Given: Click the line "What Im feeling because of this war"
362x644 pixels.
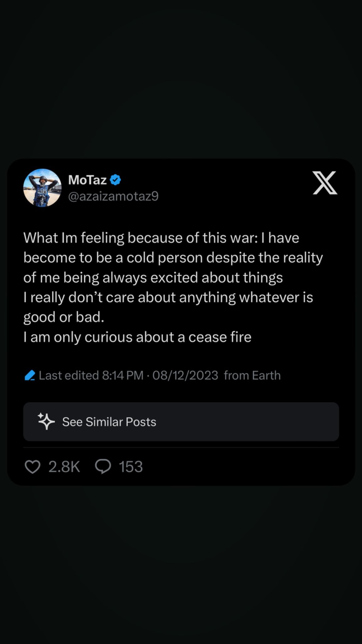Looking at the screenshot, I should 161,238.
